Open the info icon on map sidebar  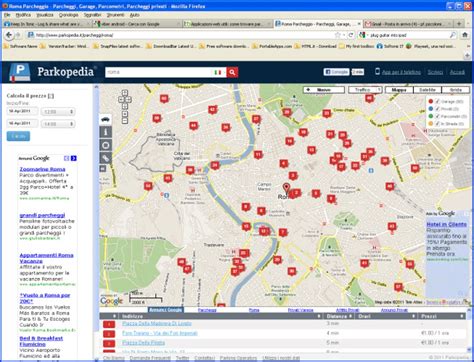(x=105, y=132)
